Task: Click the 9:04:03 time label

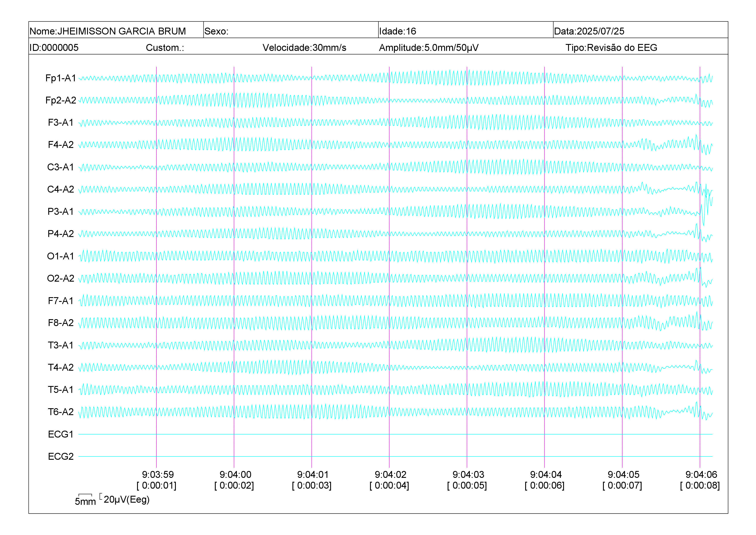Action: [468, 475]
